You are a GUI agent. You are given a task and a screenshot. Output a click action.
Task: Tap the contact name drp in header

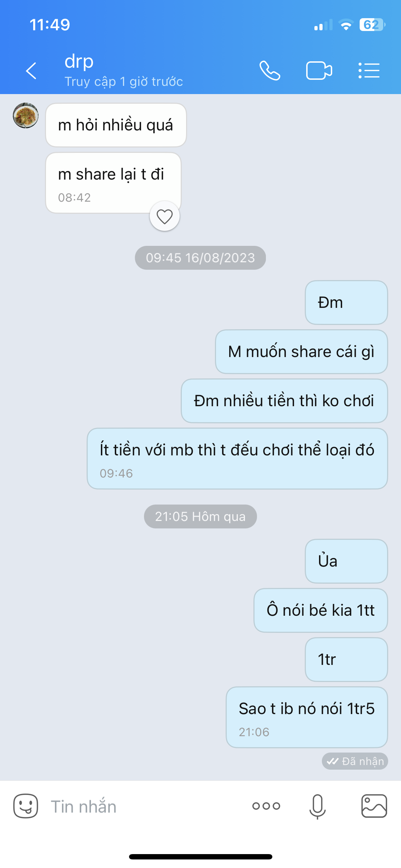coord(79,61)
